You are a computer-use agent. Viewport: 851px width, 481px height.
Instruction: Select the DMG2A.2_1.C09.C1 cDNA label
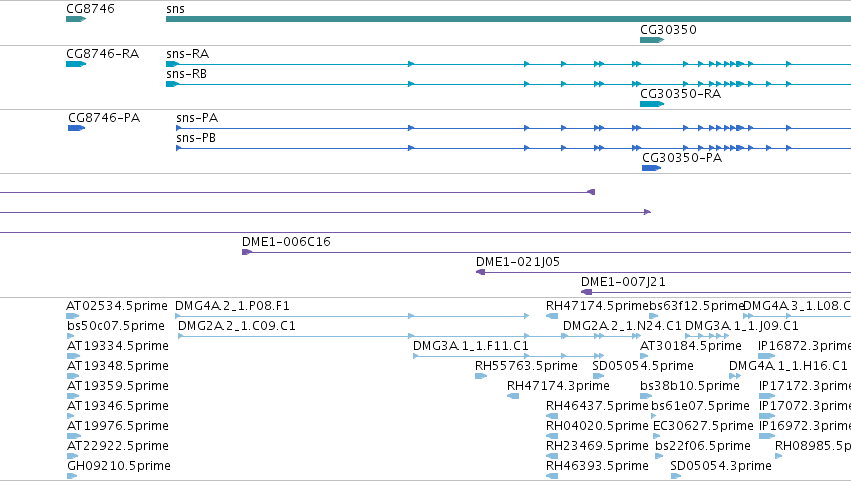237,326
